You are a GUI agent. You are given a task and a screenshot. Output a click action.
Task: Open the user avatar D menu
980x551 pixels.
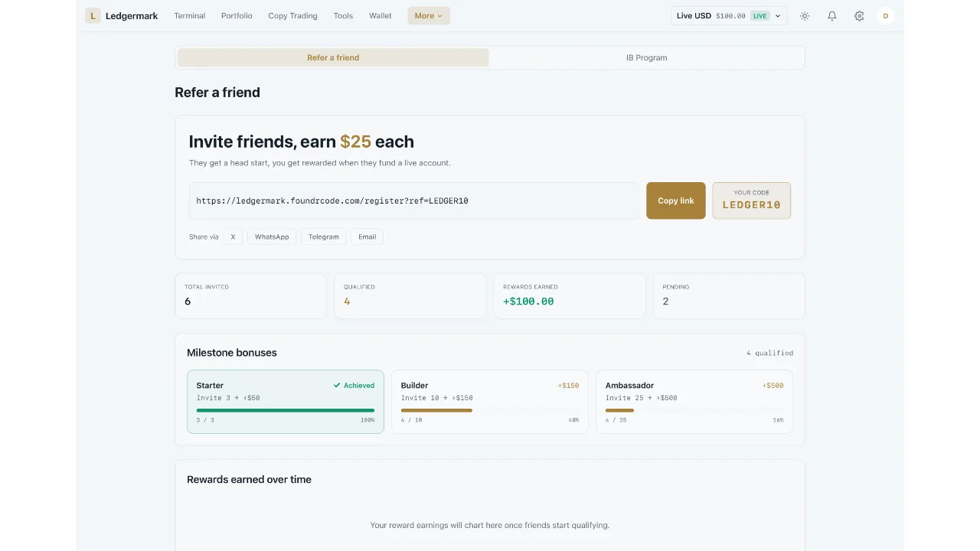[x=886, y=15]
